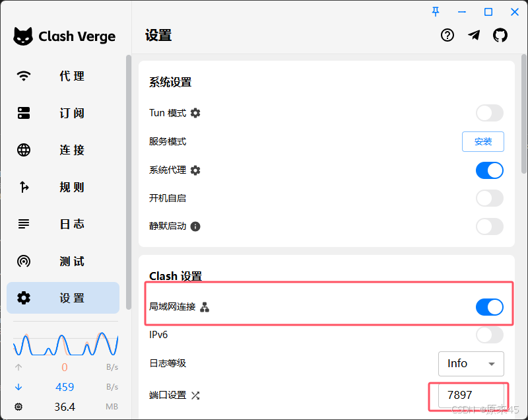Click the branch arrow icon beside 规则
Image resolution: width=528 pixels, height=420 pixels.
click(24, 187)
